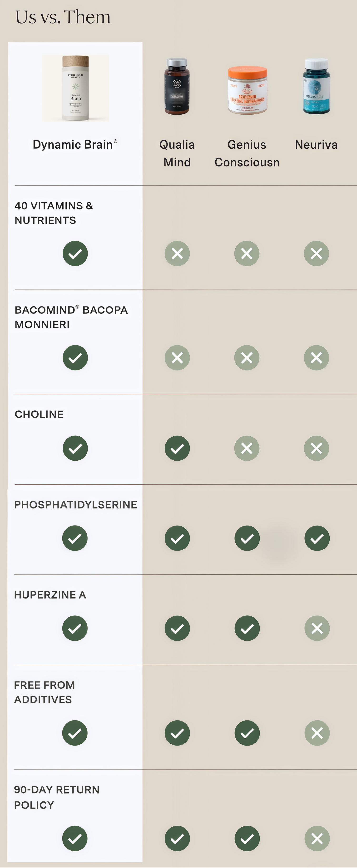Click the Qualia Mind column heading
The width and height of the screenshot is (357, 868).
pyautogui.click(x=177, y=153)
